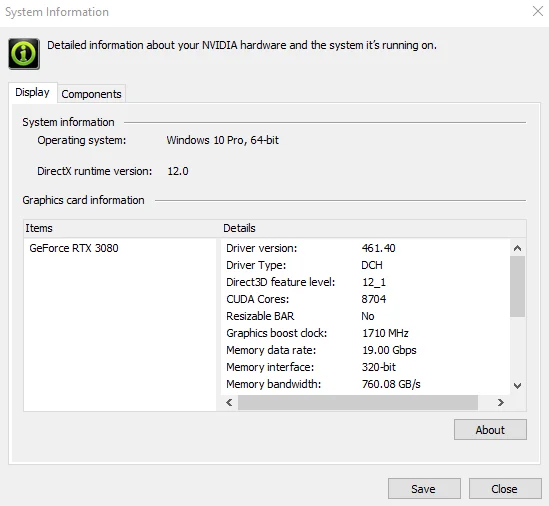Viewport: 549px width, 506px height.
Task: Click the CUDA Cores: label
Action: pyautogui.click(x=258, y=299)
